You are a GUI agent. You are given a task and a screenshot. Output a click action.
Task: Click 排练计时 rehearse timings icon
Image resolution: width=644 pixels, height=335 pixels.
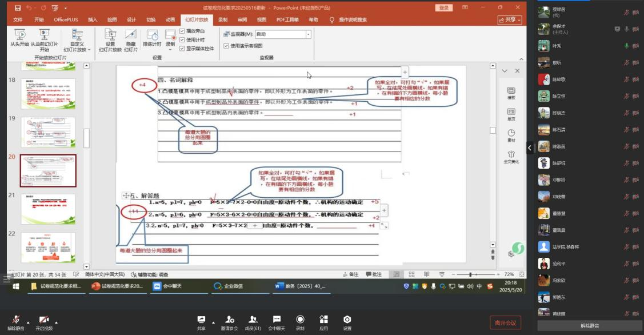(152, 35)
